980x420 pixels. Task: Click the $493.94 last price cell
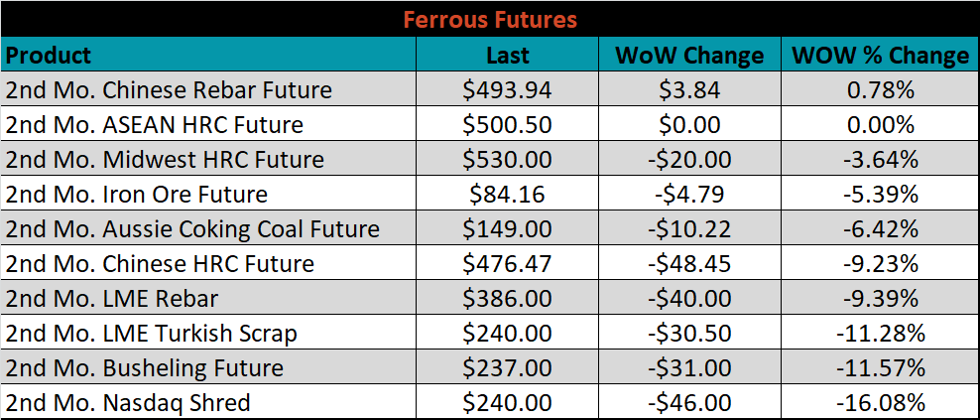pos(508,89)
